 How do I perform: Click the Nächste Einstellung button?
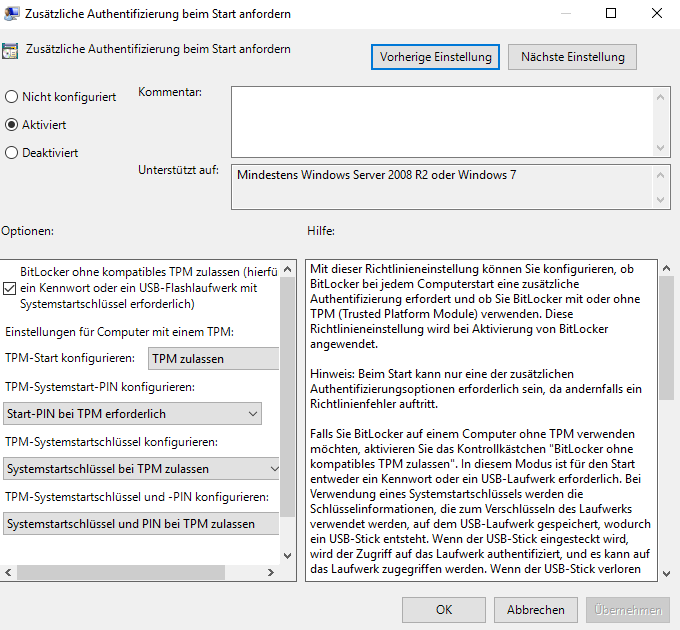tap(572, 57)
